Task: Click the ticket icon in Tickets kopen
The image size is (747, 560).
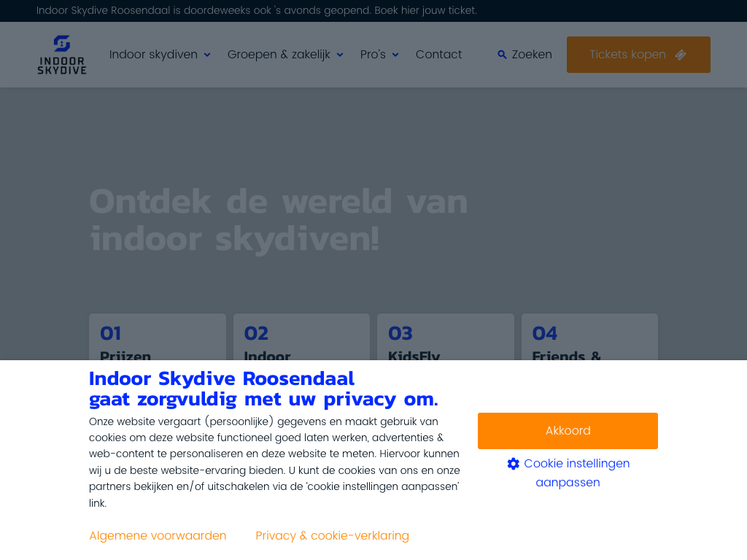Action: 681,55
